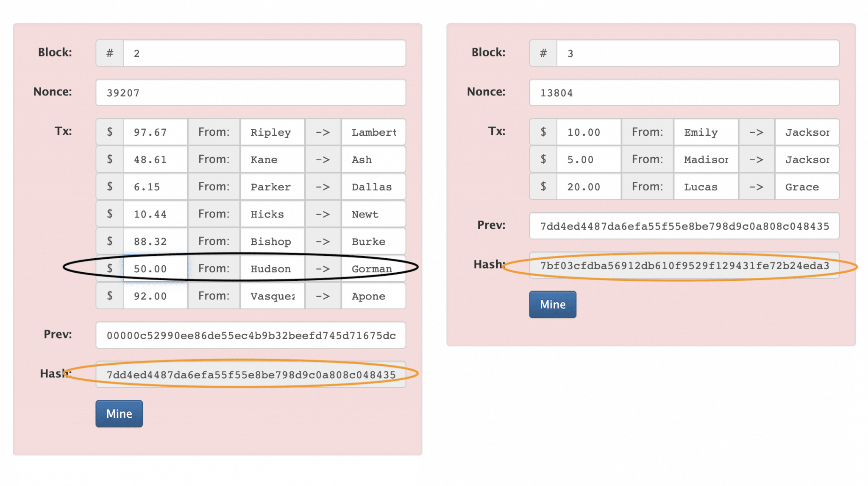Click recipient field containing Grace
The width and height of the screenshot is (868, 486).
tap(807, 187)
